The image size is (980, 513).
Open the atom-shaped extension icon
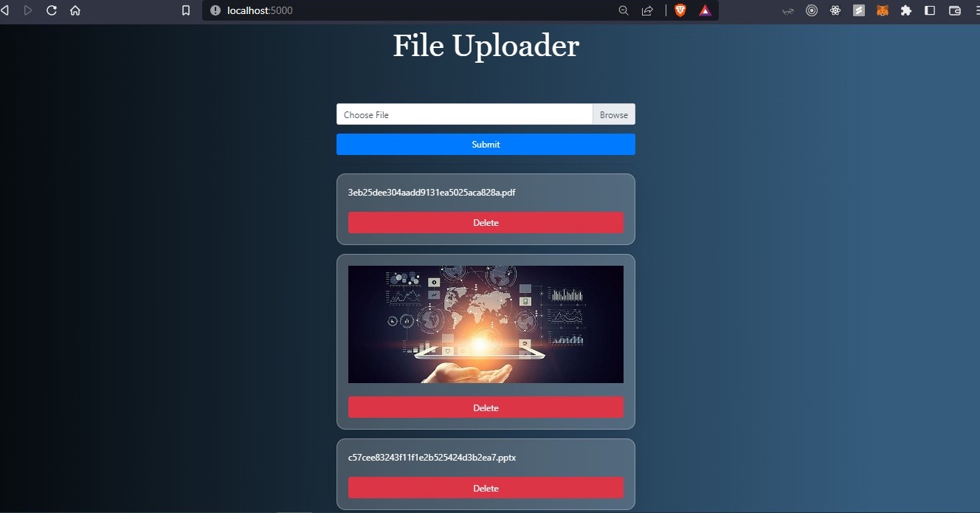835,10
